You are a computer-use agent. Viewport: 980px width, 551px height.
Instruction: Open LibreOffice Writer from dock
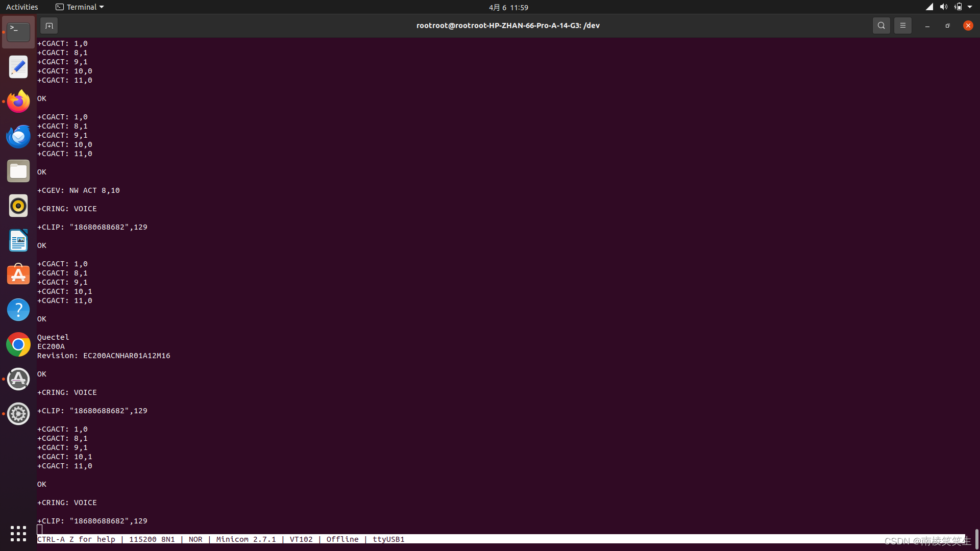(18, 240)
